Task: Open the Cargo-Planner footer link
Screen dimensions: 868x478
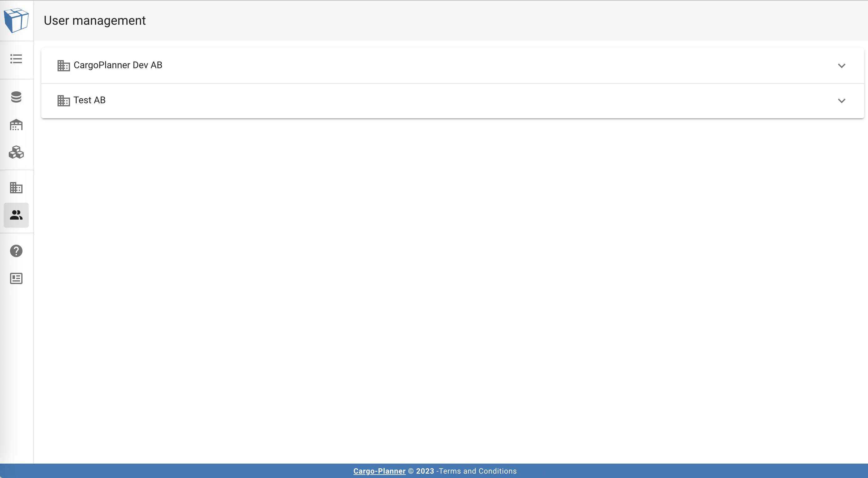Action: click(379, 471)
